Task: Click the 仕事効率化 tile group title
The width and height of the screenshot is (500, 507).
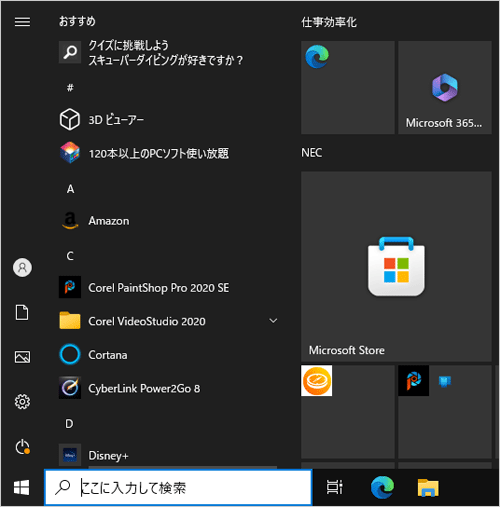Action: pos(329,22)
